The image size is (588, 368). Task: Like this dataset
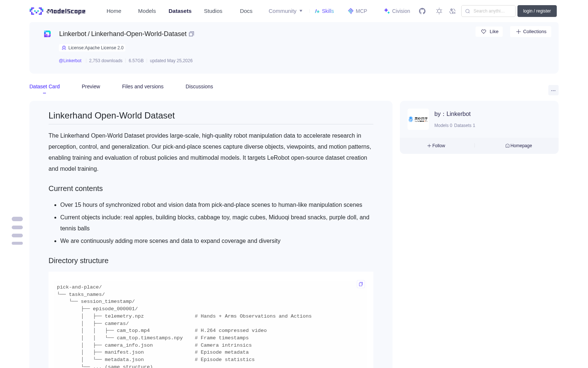[x=489, y=32]
